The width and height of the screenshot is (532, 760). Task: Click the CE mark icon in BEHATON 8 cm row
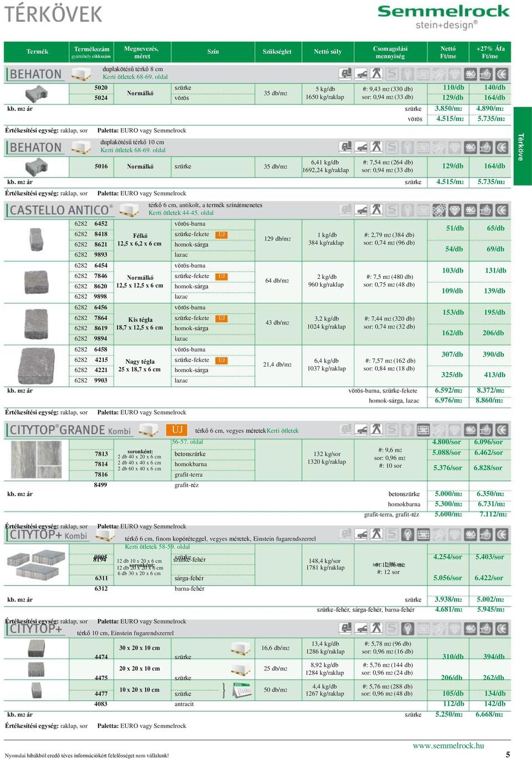click(x=502, y=74)
